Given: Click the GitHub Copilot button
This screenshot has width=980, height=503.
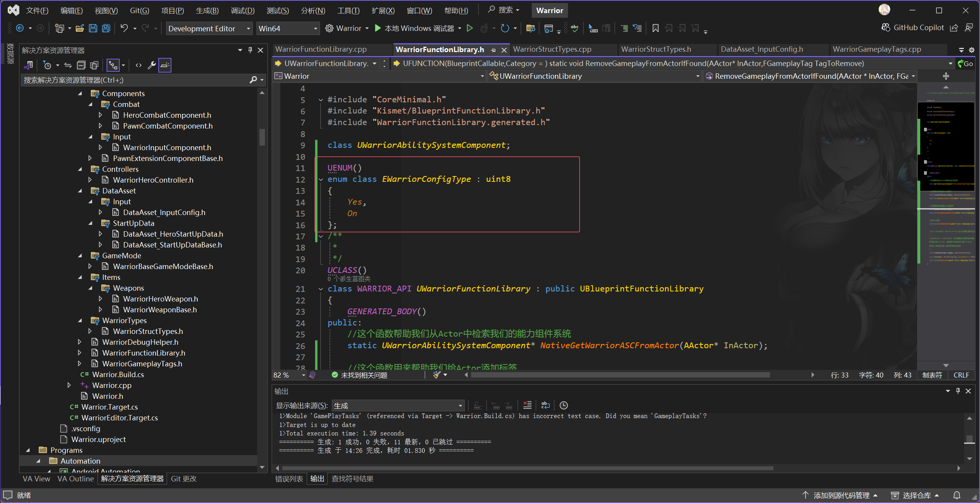Looking at the screenshot, I should [x=912, y=28].
